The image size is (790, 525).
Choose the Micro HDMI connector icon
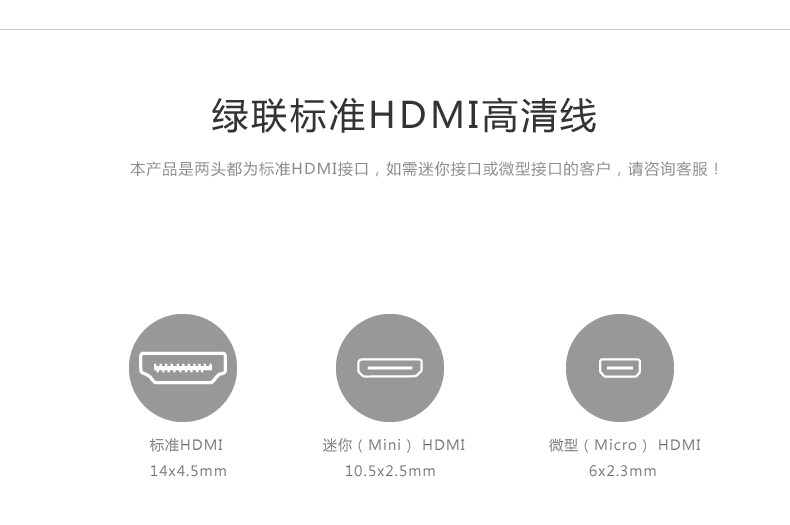[x=620, y=368]
